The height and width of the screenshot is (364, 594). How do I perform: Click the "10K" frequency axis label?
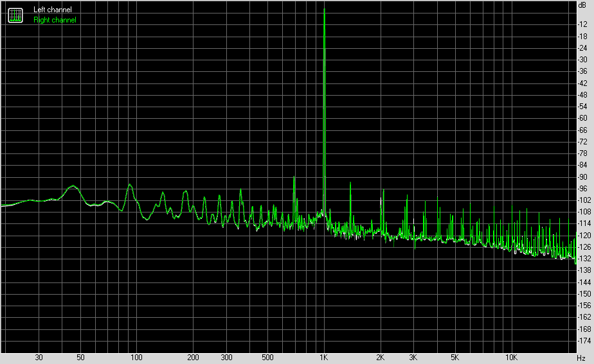(x=511, y=358)
